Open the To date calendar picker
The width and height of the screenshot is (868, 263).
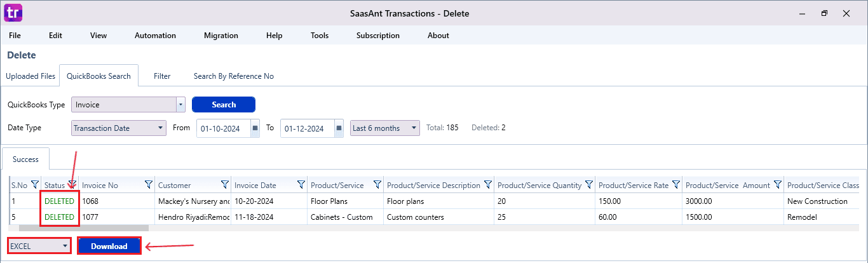(339, 128)
